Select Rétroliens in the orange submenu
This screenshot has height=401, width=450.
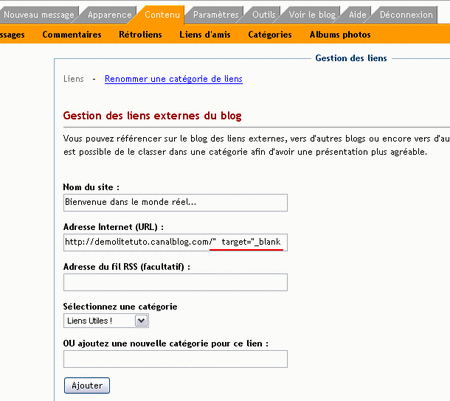coord(140,35)
